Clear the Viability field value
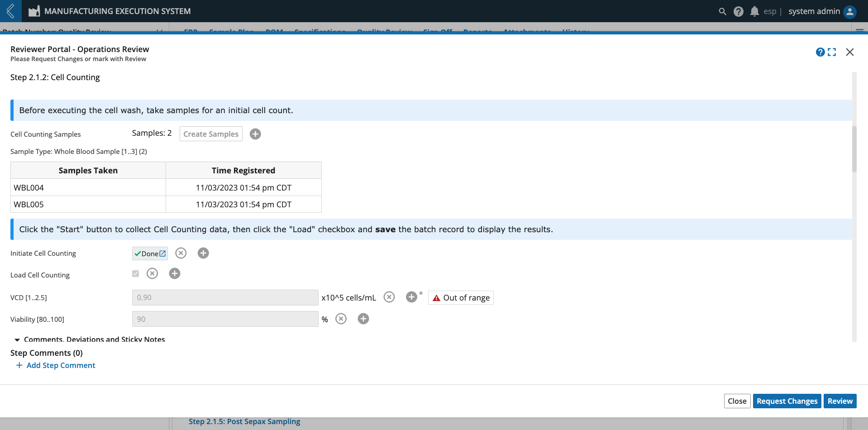 [x=341, y=319]
